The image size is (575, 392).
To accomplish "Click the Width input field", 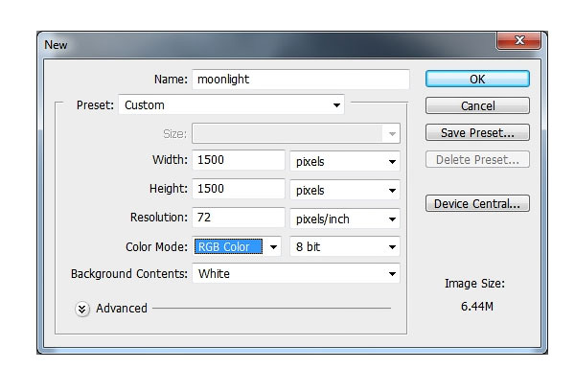I will (x=239, y=160).
